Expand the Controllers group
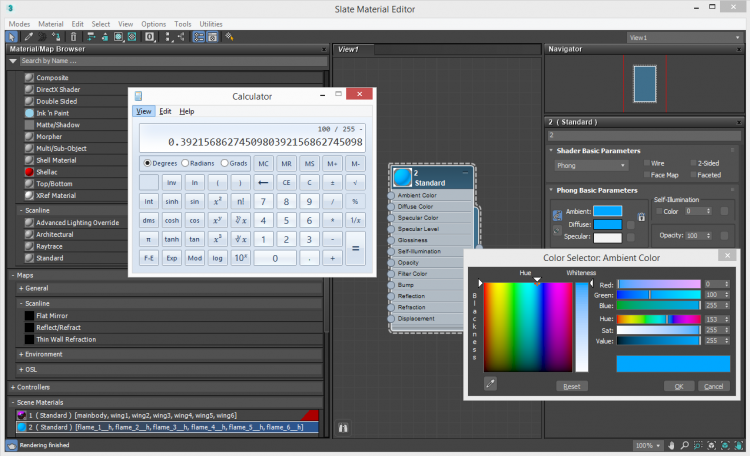 coord(13,387)
